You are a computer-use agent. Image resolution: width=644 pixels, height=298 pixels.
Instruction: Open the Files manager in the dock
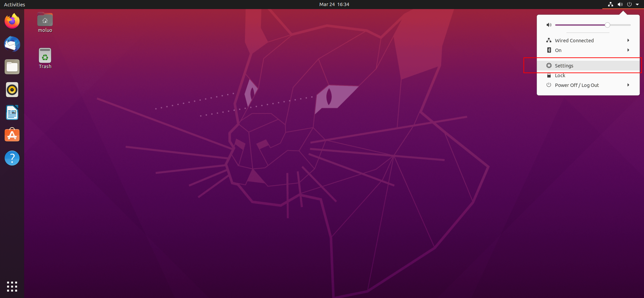[x=12, y=67]
